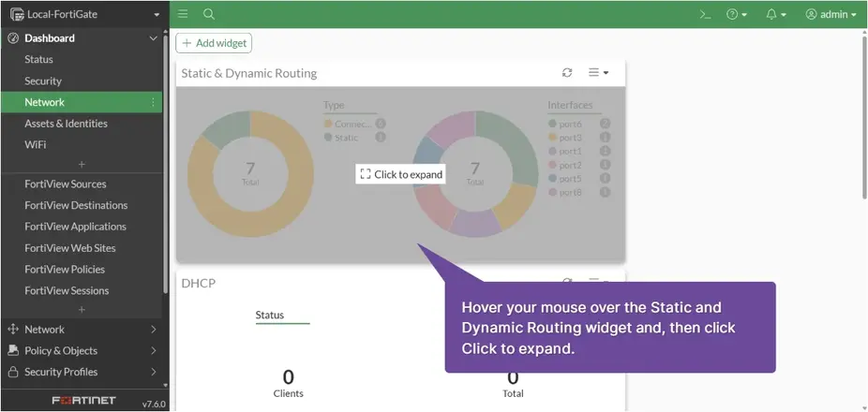
Task: Select the Static type legend entry
Action: (353, 138)
